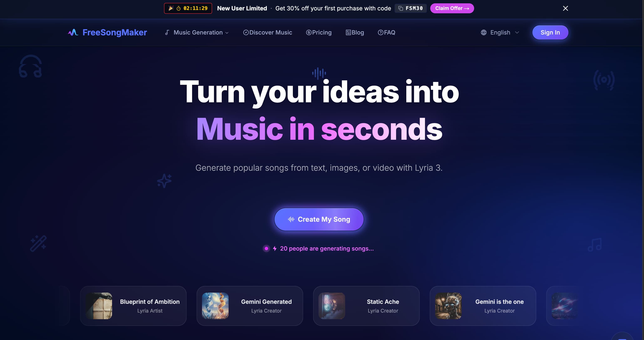Viewport: 644px width, 340px height.
Task: Click the Claim Offer button
Action: [x=452, y=9]
